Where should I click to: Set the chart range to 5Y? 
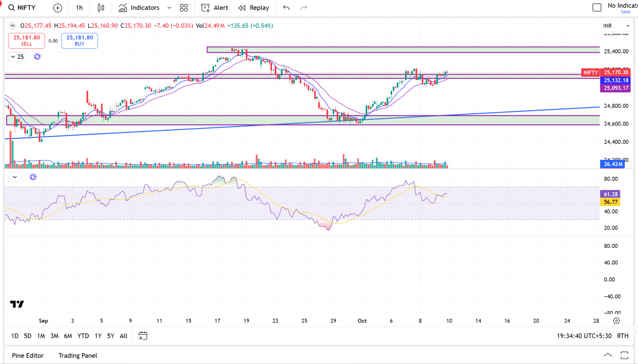click(x=111, y=336)
